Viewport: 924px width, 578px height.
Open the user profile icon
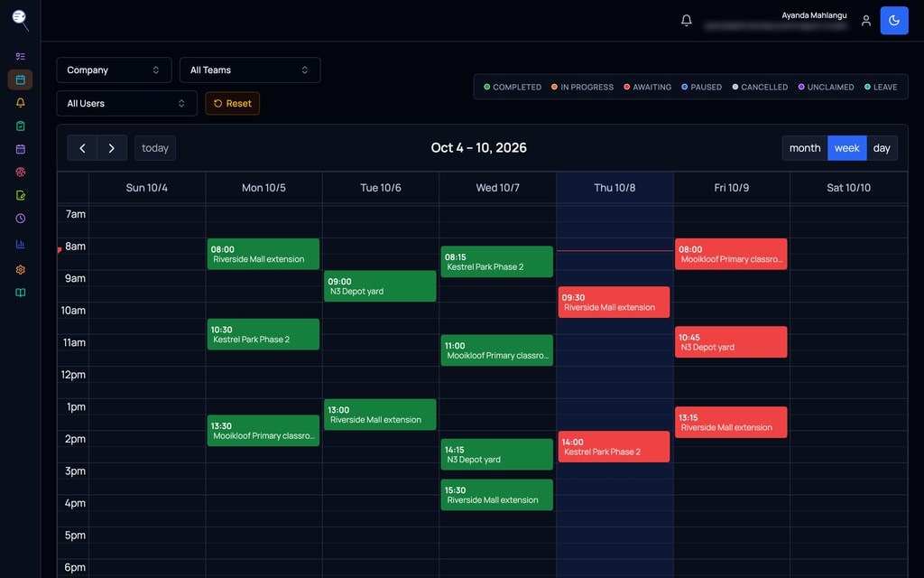pyautogui.click(x=866, y=21)
